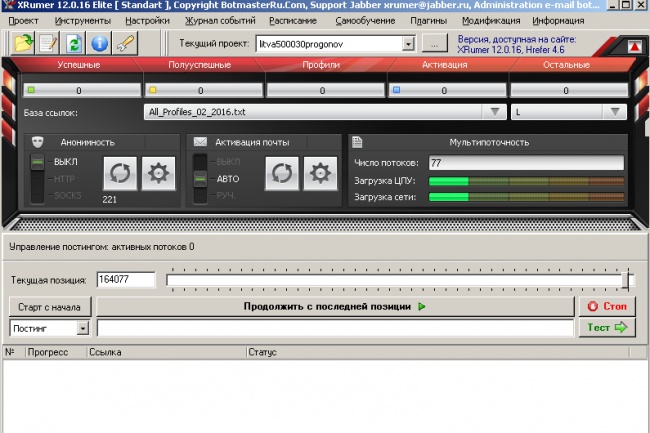Set anonymity switch to ВЫКЛ
Image resolution: width=650 pixels, height=433 pixels.
coord(65,162)
